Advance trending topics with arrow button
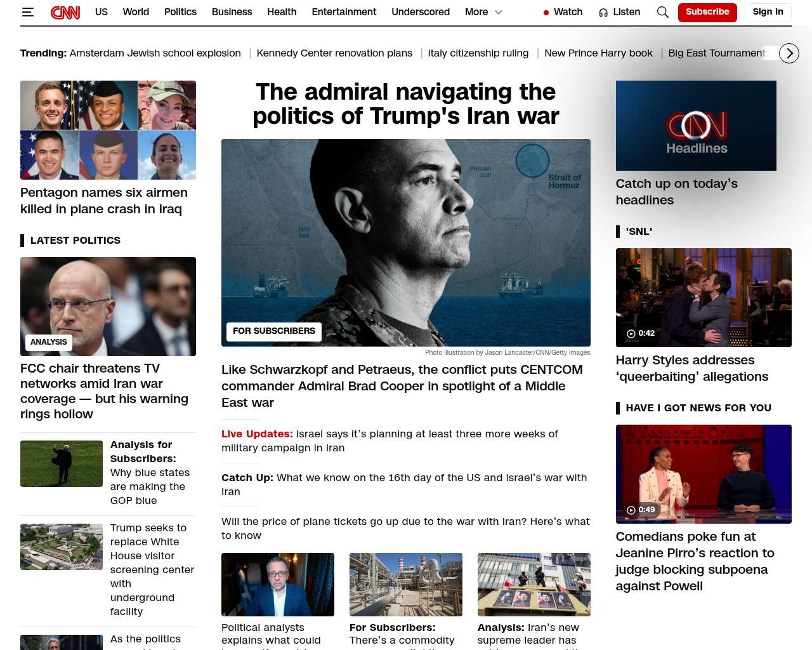 789,53
